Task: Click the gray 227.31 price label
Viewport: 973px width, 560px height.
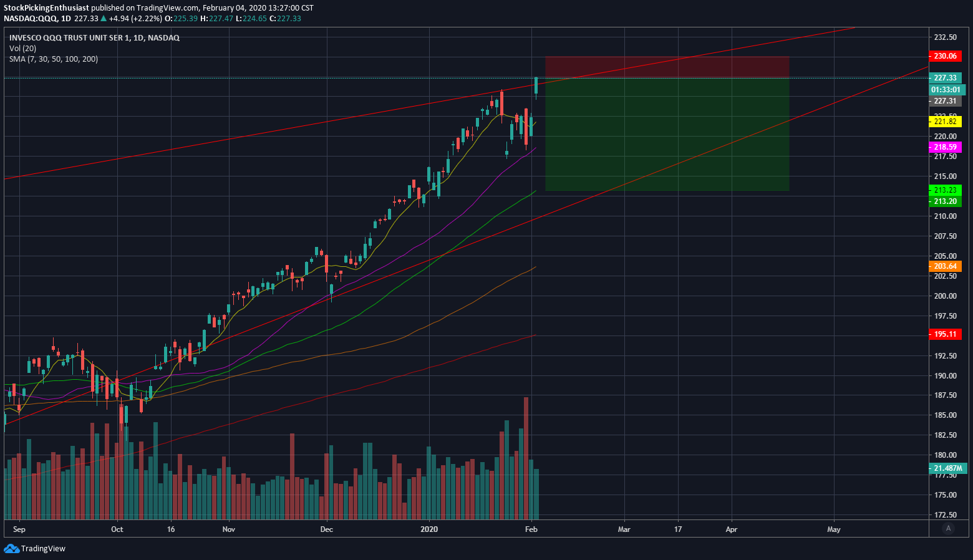Action: [945, 101]
